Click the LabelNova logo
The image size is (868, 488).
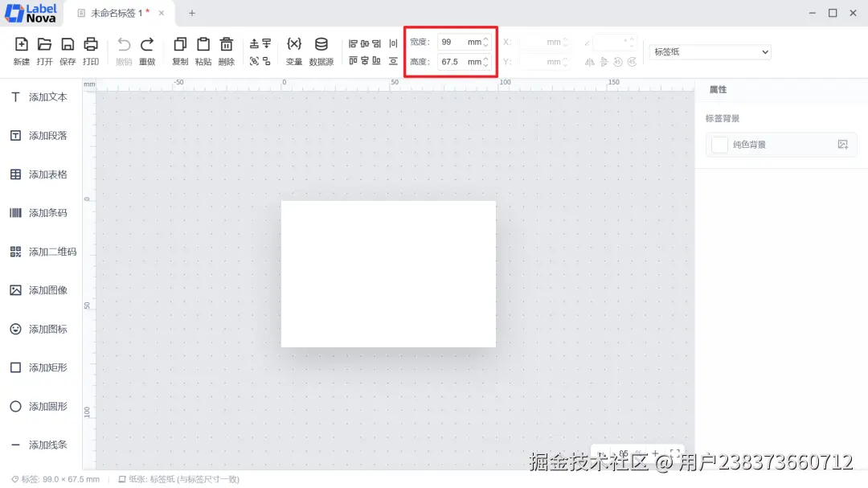coord(31,14)
